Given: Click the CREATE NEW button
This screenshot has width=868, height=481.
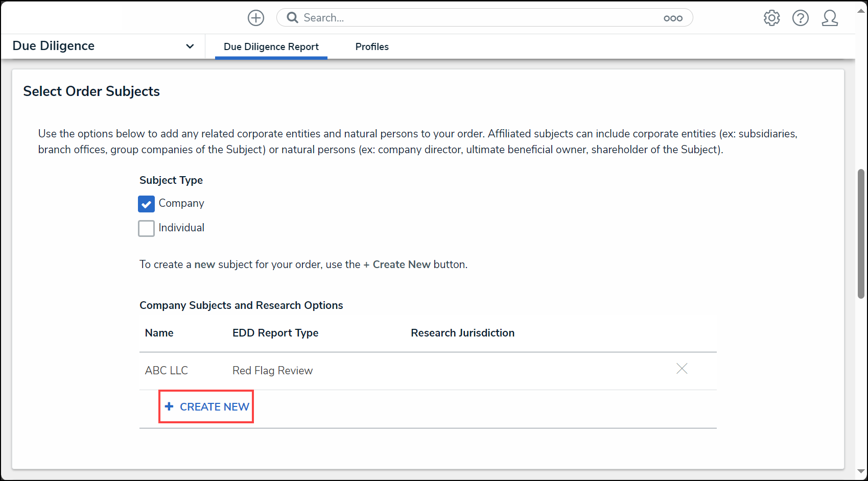Looking at the screenshot, I should (x=206, y=406).
